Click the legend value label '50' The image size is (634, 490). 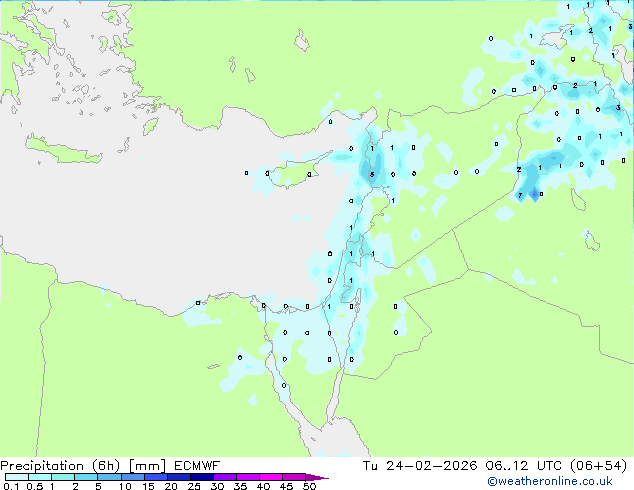click(309, 486)
